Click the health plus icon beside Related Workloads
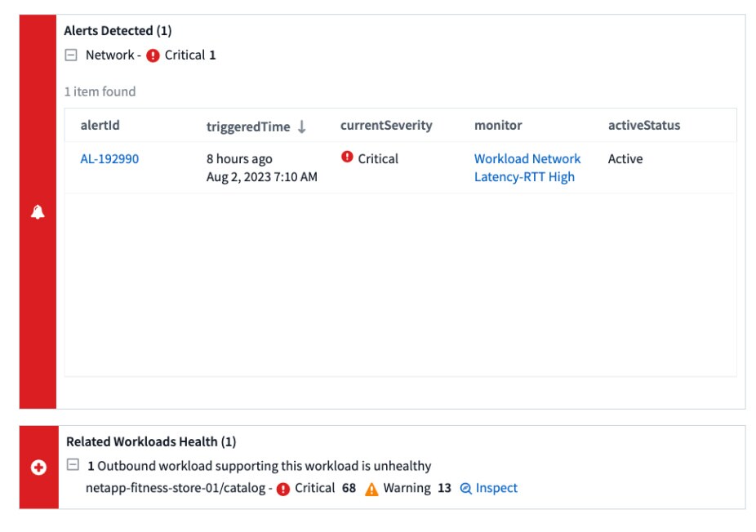Screen dimensions: 756x532 point(38,468)
